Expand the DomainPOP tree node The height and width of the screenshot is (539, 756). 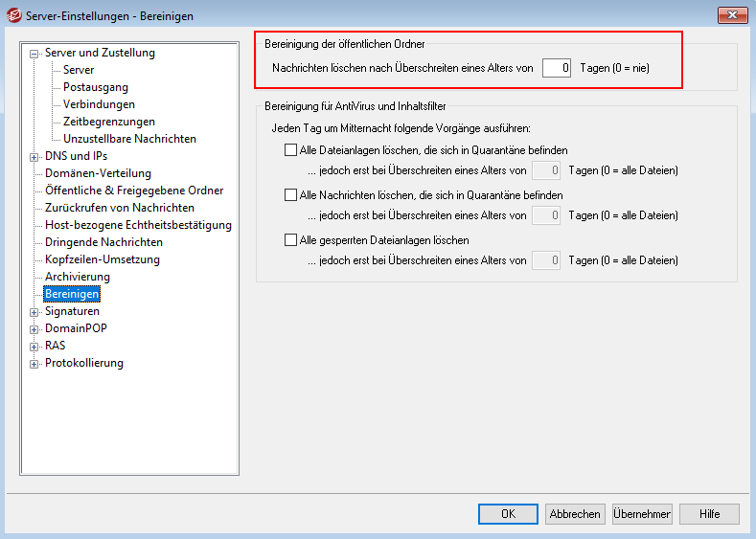(x=34, y=329)
